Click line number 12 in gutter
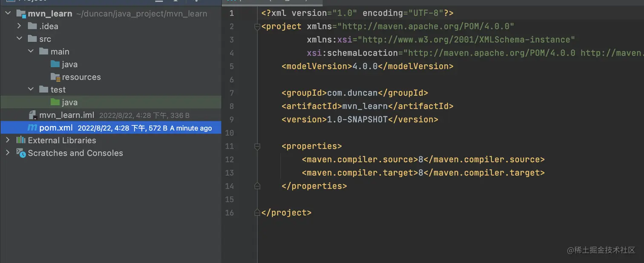The height and width of the screenshot is (263, 644). pos(230,160)
